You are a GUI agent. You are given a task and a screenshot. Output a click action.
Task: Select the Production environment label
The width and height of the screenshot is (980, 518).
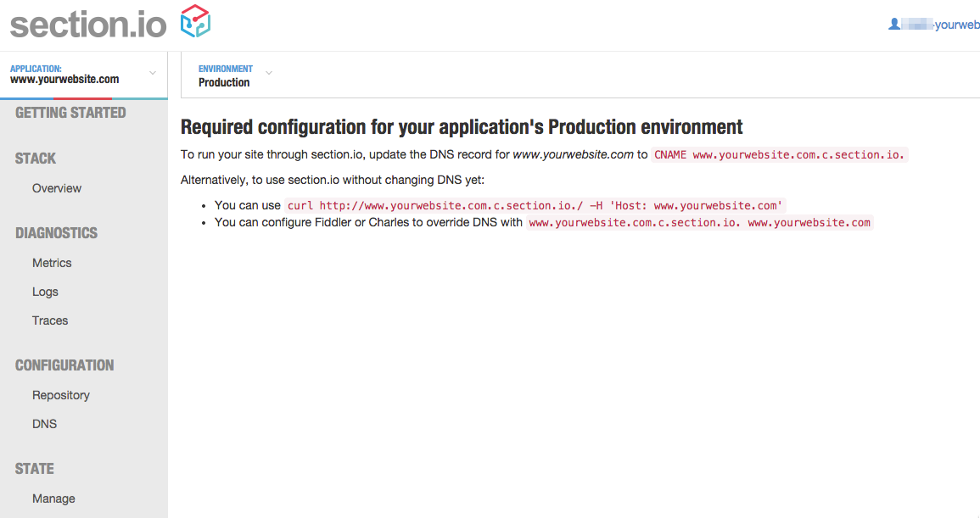pos(224,83)
